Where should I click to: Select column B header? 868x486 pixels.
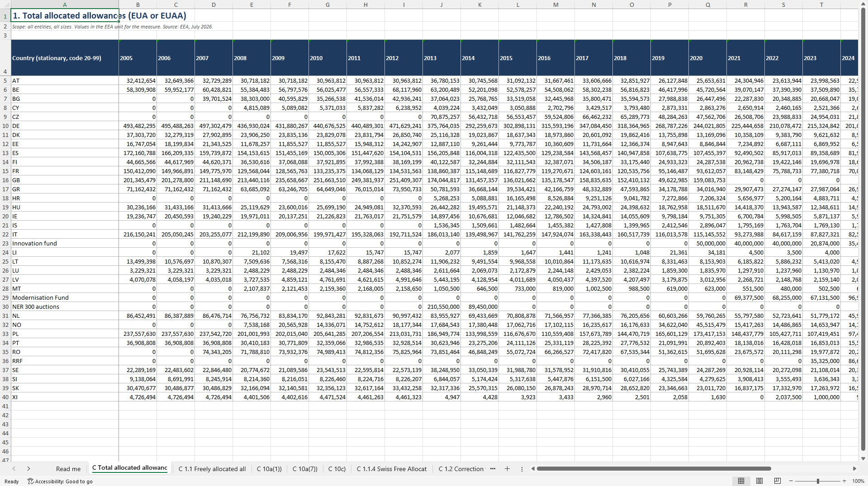pyautogui.click(x=138, y=5)
